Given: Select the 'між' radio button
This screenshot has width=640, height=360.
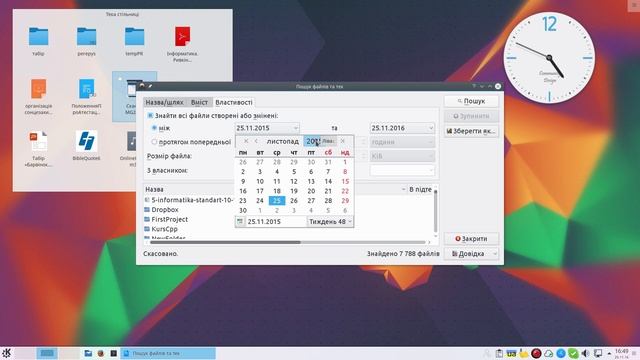Looking at the screenshot, I should 154,128.
